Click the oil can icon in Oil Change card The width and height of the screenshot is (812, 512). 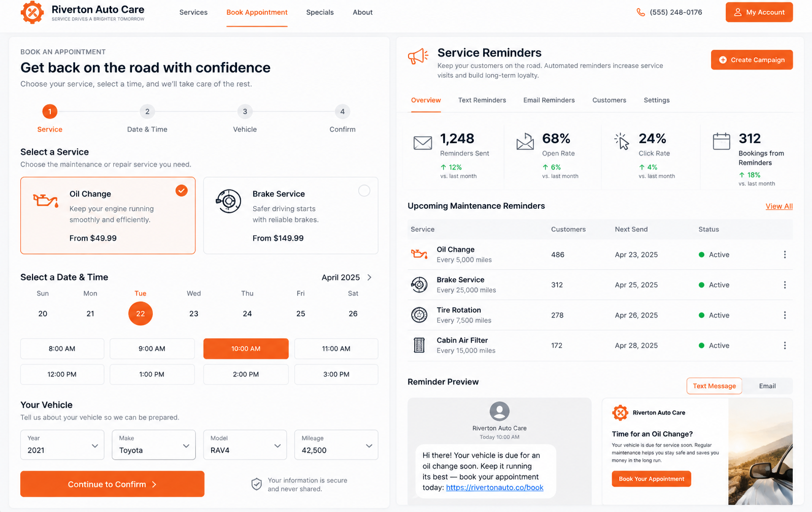46,200
